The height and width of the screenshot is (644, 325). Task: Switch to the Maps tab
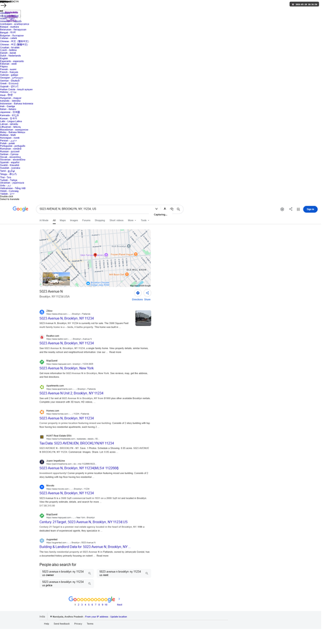click(x=62, y=221)
